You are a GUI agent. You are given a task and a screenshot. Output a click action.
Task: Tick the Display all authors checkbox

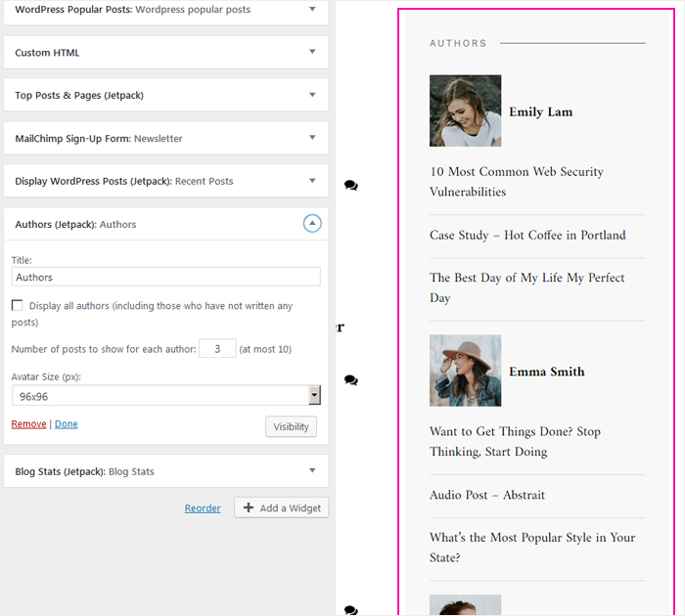(17, 305)
